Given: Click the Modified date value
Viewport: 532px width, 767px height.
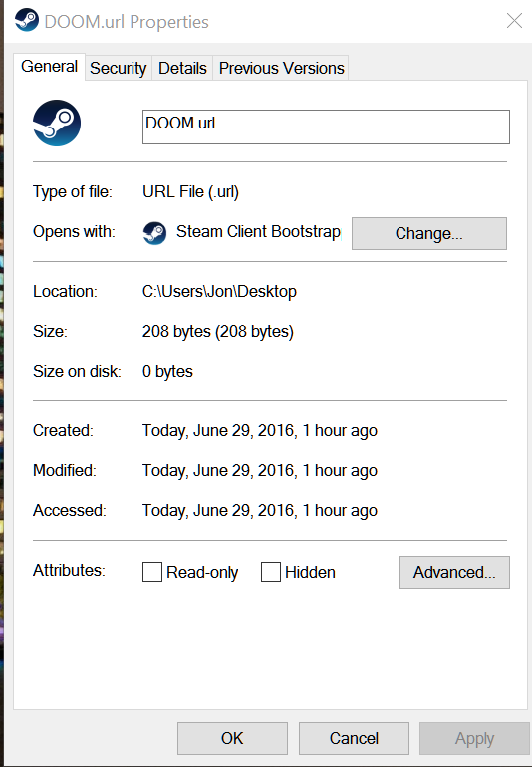Looking at the screenshot, I should coord(260,471).
